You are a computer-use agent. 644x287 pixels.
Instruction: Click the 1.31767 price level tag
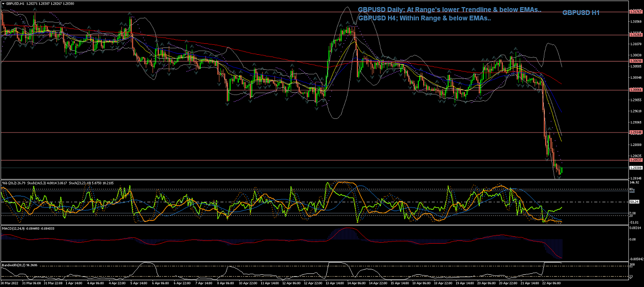635,12
